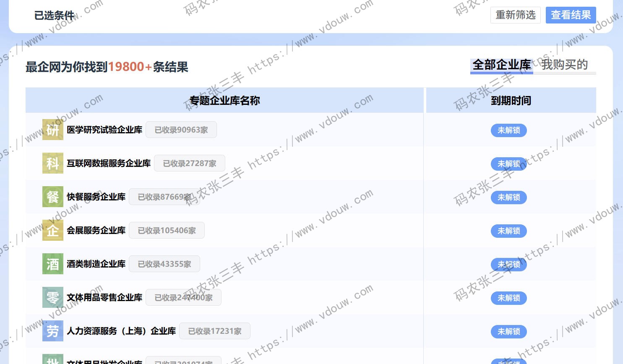Viewport: 623px width, 364px height.
Task: Click the 已收录90963家 count badge
Action: click(181, 130)
